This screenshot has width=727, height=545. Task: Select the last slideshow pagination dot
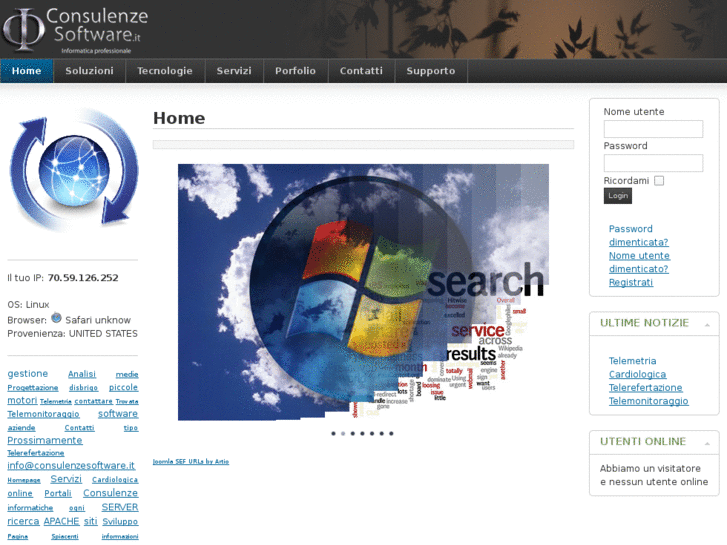pyautogui.click(x=391, y=433)
